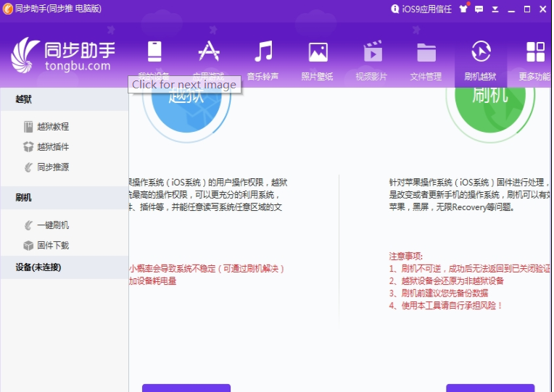This screenshot has height=392, width=554.
Task: Open the skin T-shirt icon
Action: tap(463, 9)
